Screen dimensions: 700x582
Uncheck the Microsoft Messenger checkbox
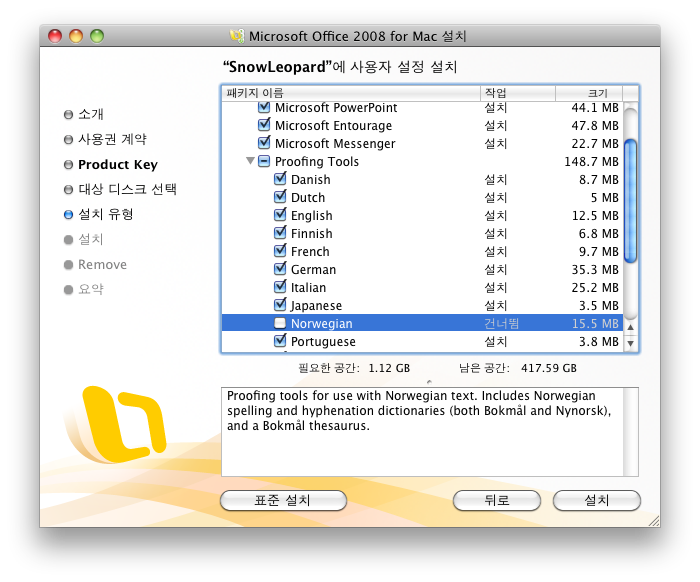click(x=264, y=143)
